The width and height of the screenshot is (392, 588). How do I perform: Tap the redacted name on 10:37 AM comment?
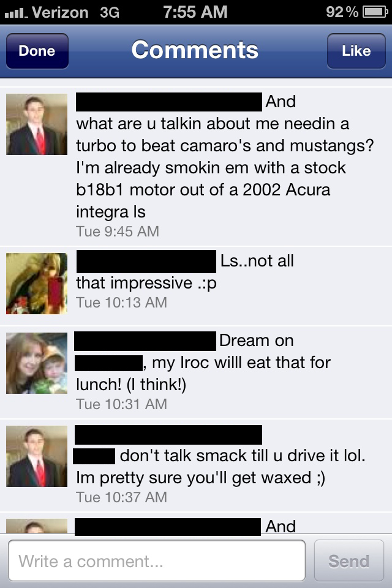(168, 435)
